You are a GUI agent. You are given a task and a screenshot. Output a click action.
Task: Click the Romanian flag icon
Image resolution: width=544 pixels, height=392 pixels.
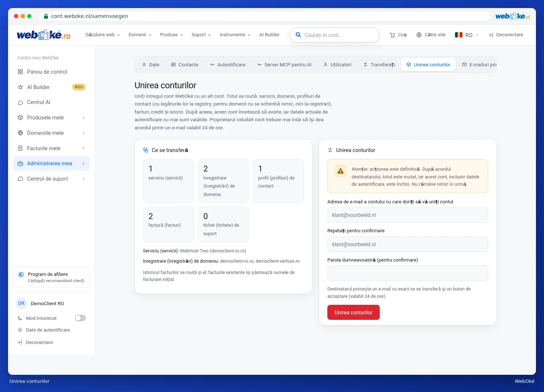459,35
